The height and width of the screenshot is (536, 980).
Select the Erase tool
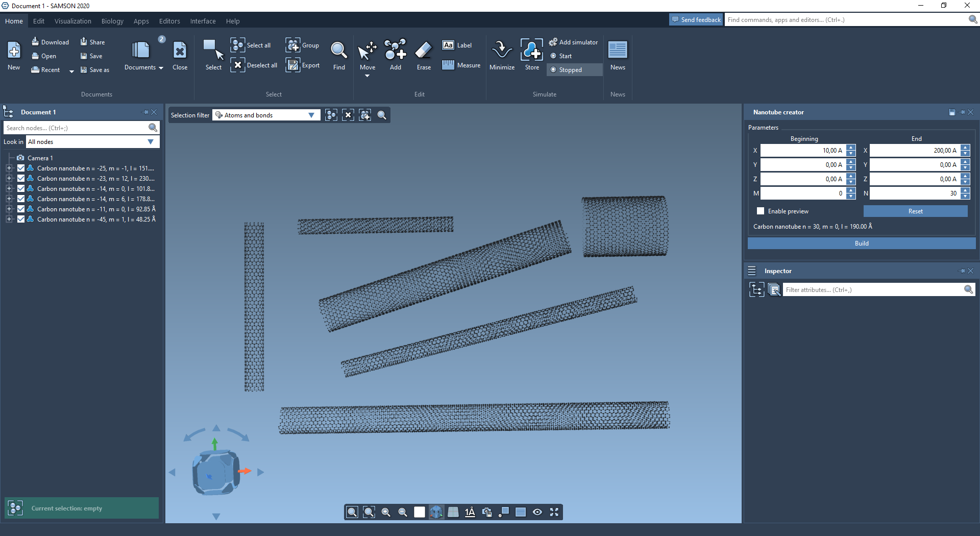coord(424,51)
